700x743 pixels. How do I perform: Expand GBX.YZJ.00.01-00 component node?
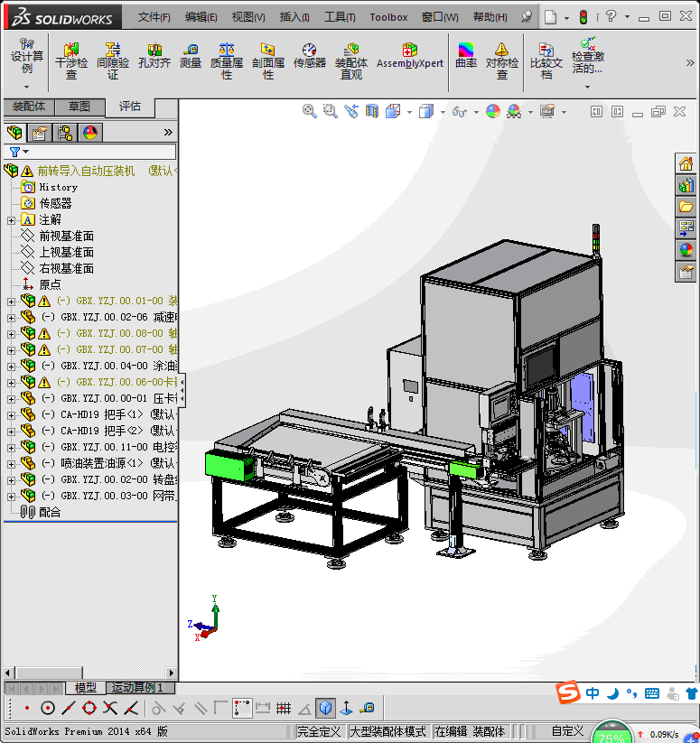tap(11, 302)
